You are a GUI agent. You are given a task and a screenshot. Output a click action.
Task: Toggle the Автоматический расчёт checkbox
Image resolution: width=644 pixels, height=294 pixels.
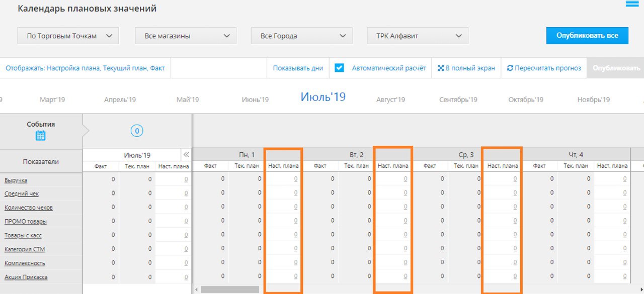click(x=339, y=68)
